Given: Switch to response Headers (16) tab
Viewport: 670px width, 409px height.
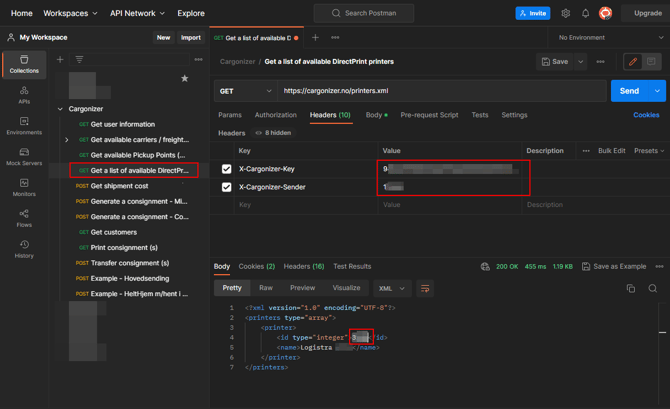Looking at the screenshot, I should tap(304, 266).
